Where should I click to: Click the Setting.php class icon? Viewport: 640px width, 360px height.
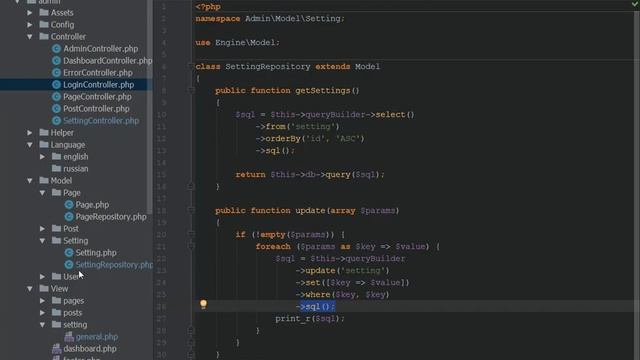click(x=69, y=253)
